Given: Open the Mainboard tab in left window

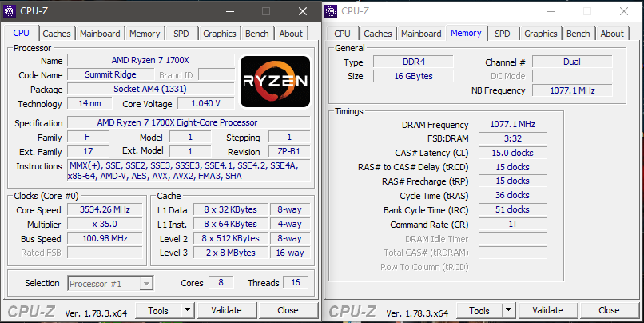Looking at the screenshot, I should point(100,34).
